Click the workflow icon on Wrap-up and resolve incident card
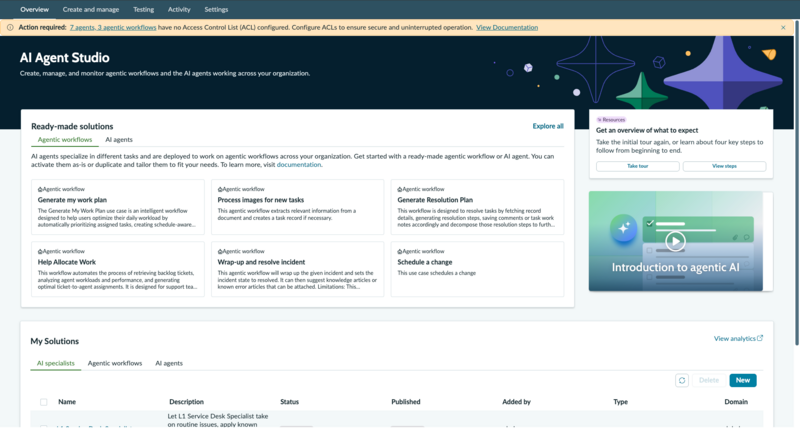Screen dimensions: 800x428 click(220, 251)
